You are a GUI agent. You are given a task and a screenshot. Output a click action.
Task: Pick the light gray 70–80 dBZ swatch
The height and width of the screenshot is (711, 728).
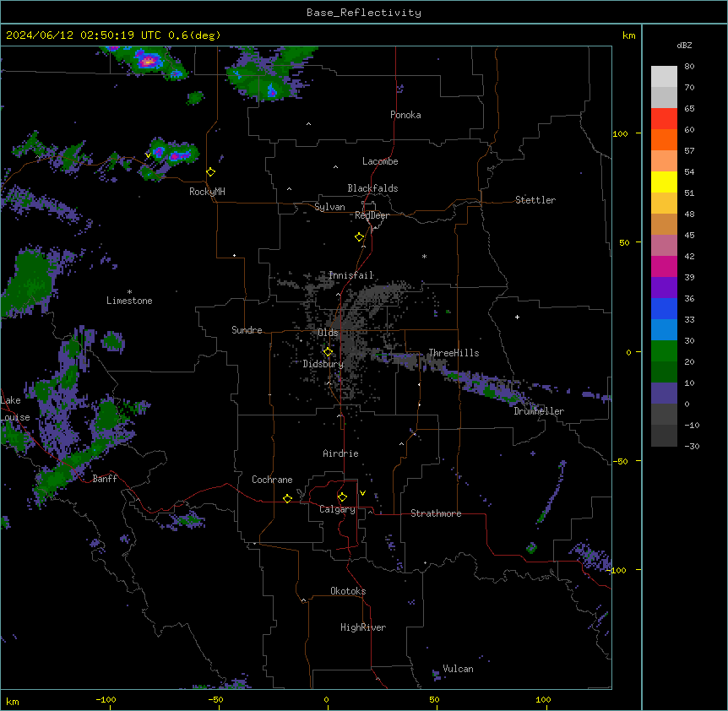click(x=664, y=77)
